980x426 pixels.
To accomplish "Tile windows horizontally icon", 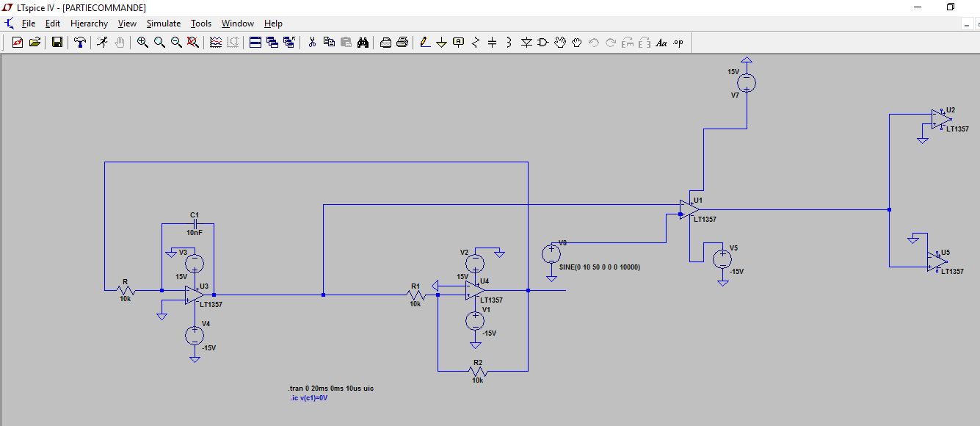I will (255, 43).
